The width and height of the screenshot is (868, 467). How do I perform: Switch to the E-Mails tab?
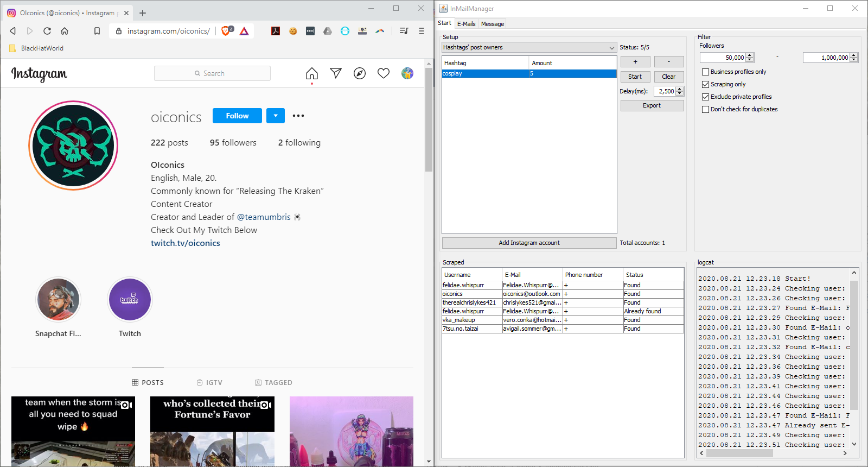pyautogui.click(x=466, y=24)
